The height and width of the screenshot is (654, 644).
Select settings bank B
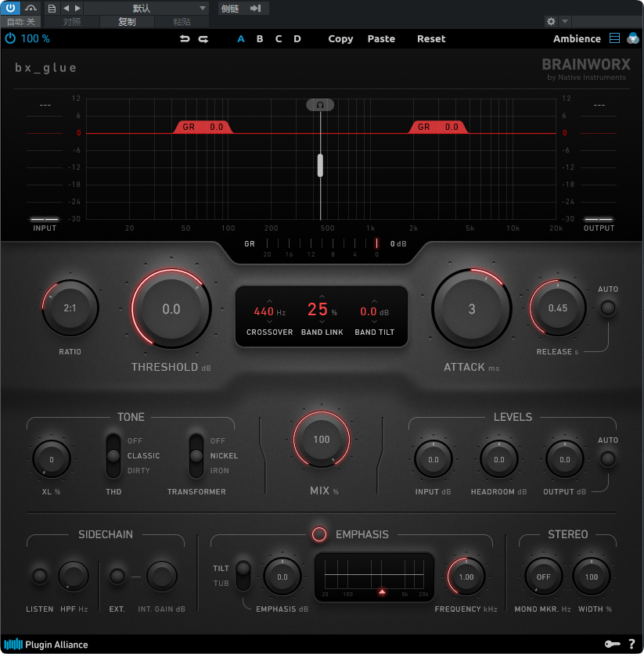pyautogui.click(x=260, y=39)
